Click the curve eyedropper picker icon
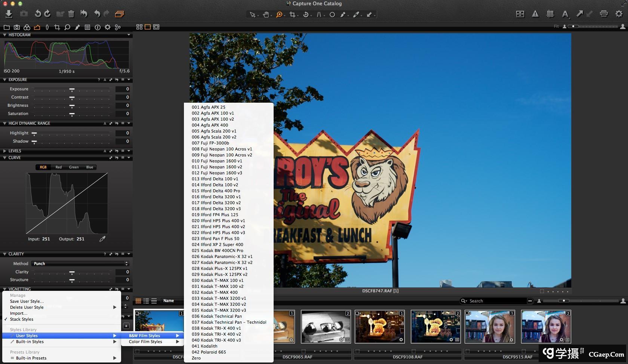This screenshot has height=364, width=628. [102, 239]
